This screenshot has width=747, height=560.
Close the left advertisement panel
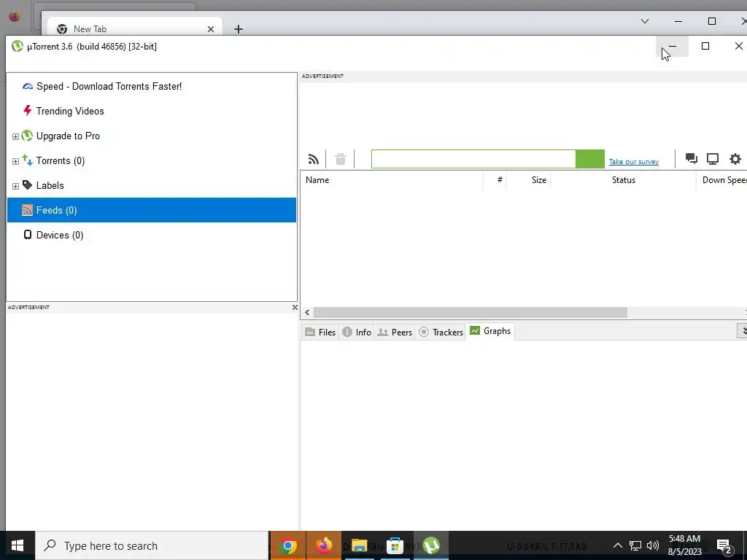(295, 307)
